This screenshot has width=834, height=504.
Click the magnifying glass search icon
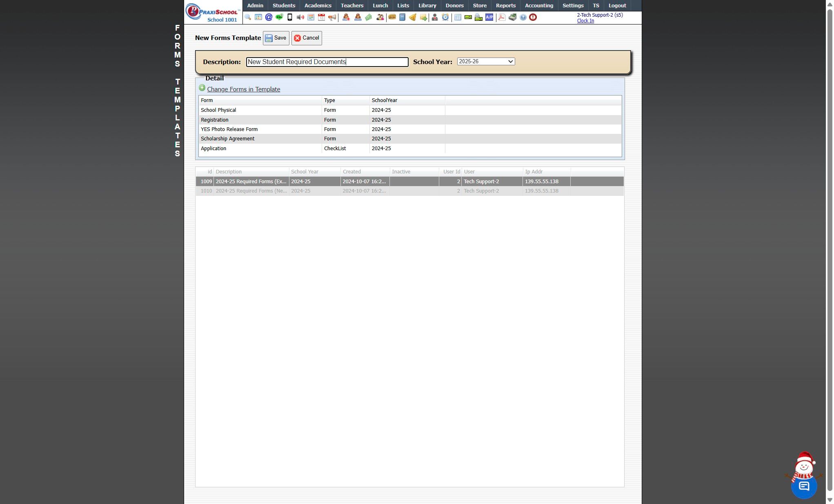click(x=248, y=17)
